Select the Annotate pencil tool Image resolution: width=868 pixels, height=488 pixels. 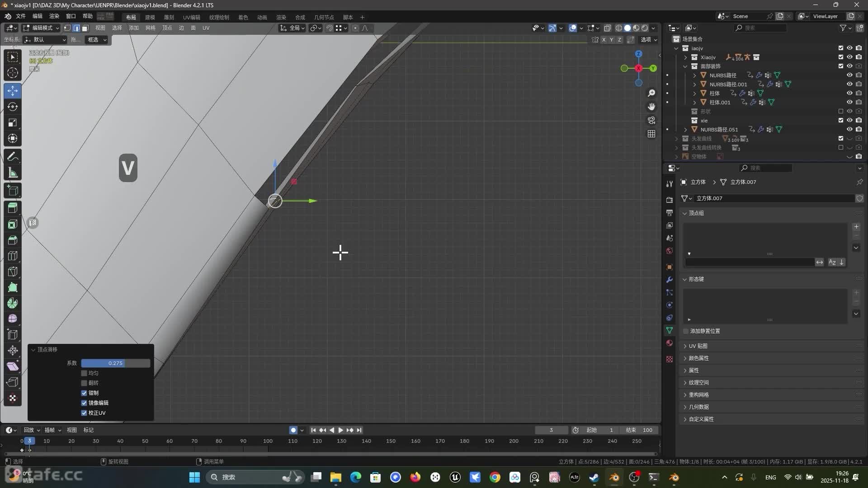coord(13,157)
